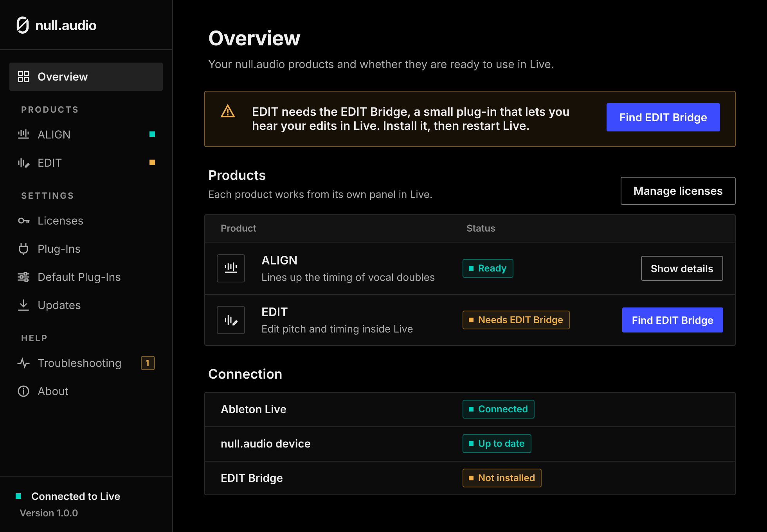Select the ALIGN product name in table

coord(279,260)
